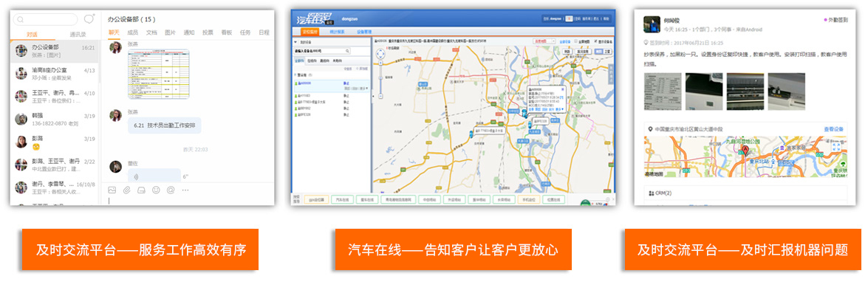Click the paperclip file attachment icon
The width and height of the screenshot is (868, 293).
pyautogui.click(x=127, y=190)
